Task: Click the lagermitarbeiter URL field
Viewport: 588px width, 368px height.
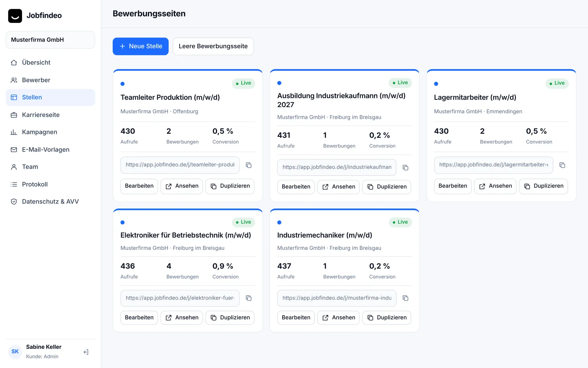Action: coord(494,165)
